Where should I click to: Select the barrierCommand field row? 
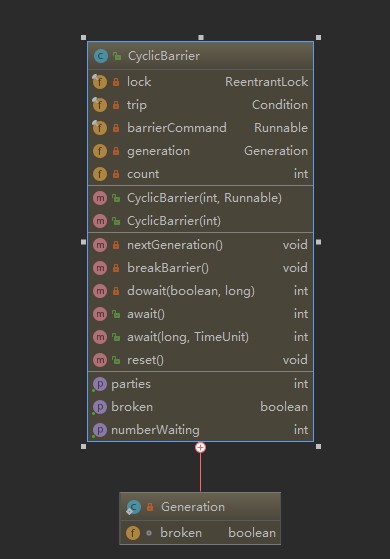pos(200,128)
